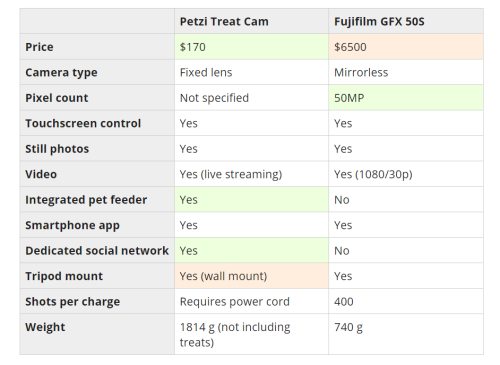Click the Not specified pixel count cell
The height and width of the screenshot is (365, 500).
coord(251,98)
